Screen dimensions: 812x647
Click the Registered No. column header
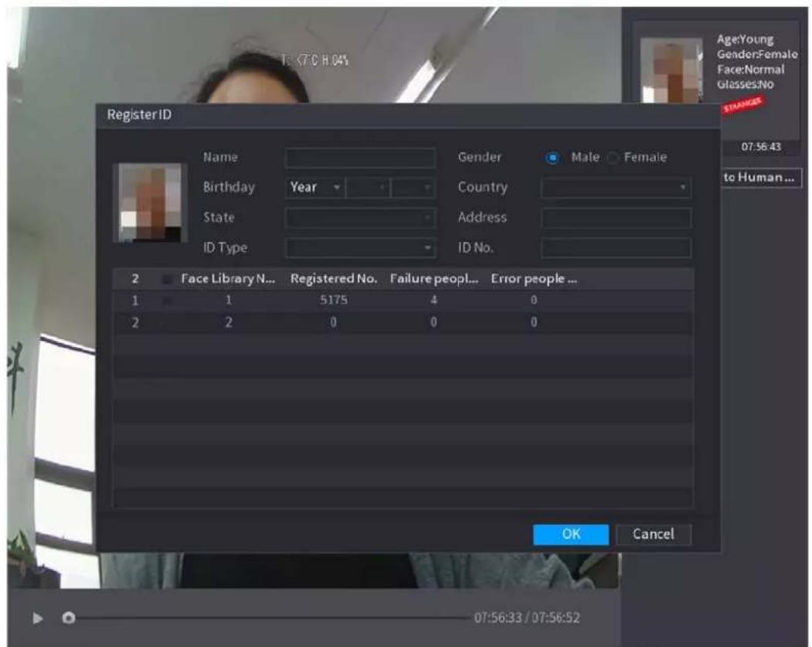click(334, 279)
